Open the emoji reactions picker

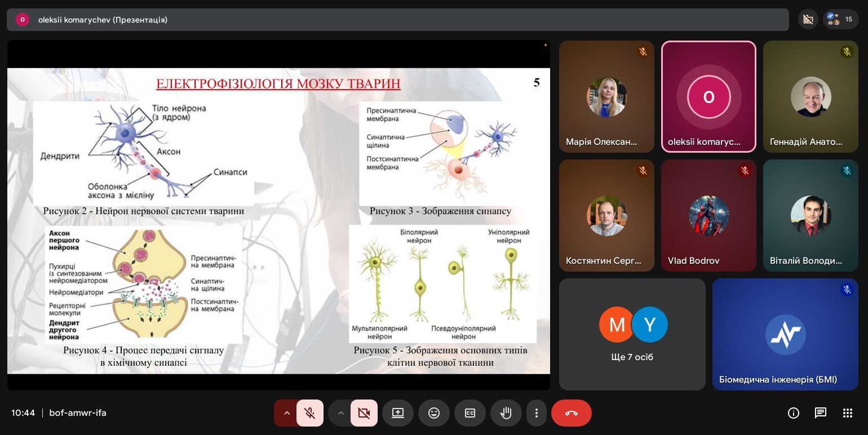coord(434,413)
